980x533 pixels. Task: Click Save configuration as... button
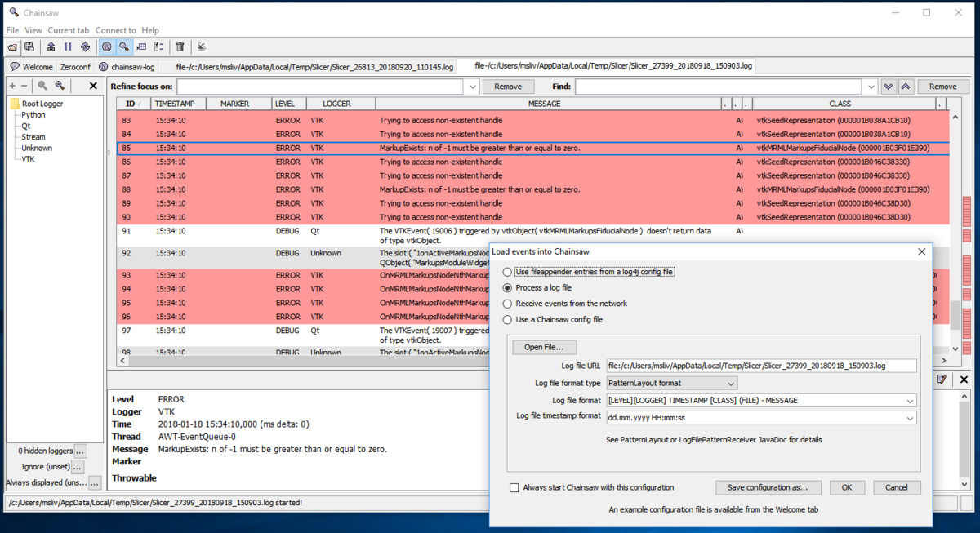(x=768, y=487)
